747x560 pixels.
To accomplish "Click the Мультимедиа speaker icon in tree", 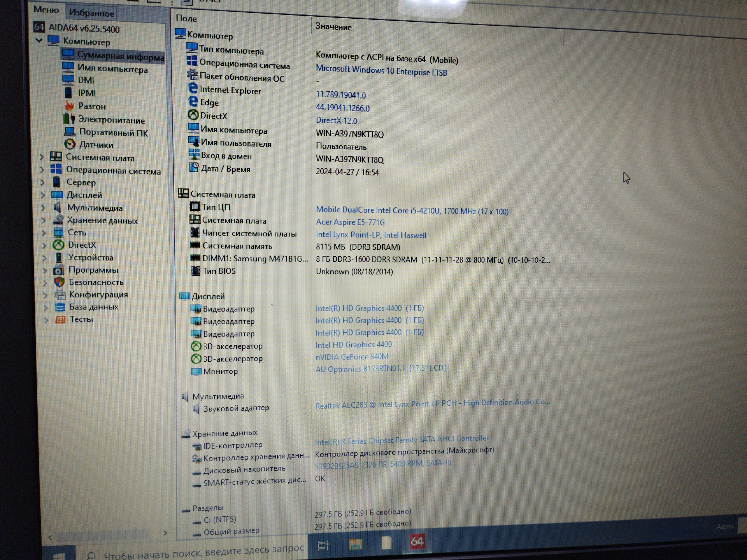I will (57, 207).
